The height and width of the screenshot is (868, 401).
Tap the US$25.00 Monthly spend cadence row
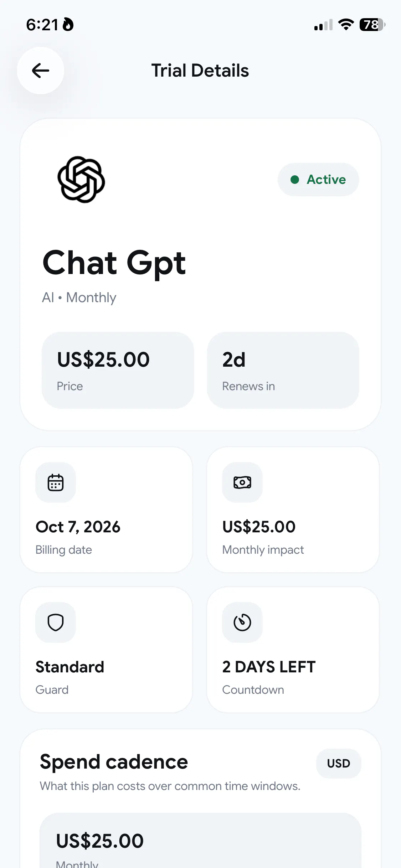tap(200, 841)
